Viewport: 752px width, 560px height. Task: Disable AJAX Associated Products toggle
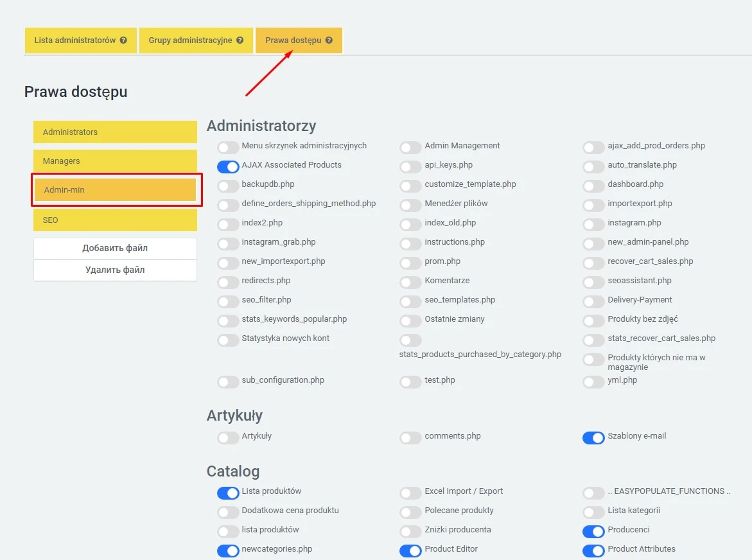tap(228, 167)
